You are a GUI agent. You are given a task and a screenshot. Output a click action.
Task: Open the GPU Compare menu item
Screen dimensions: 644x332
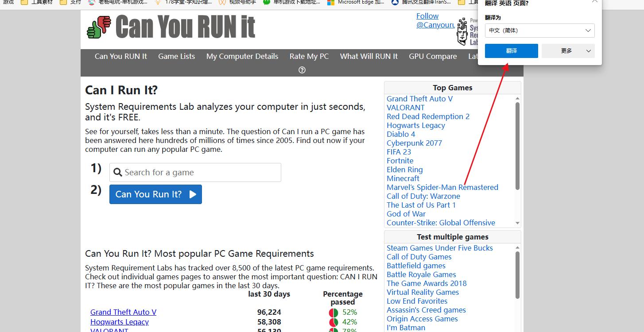point(433,56)
